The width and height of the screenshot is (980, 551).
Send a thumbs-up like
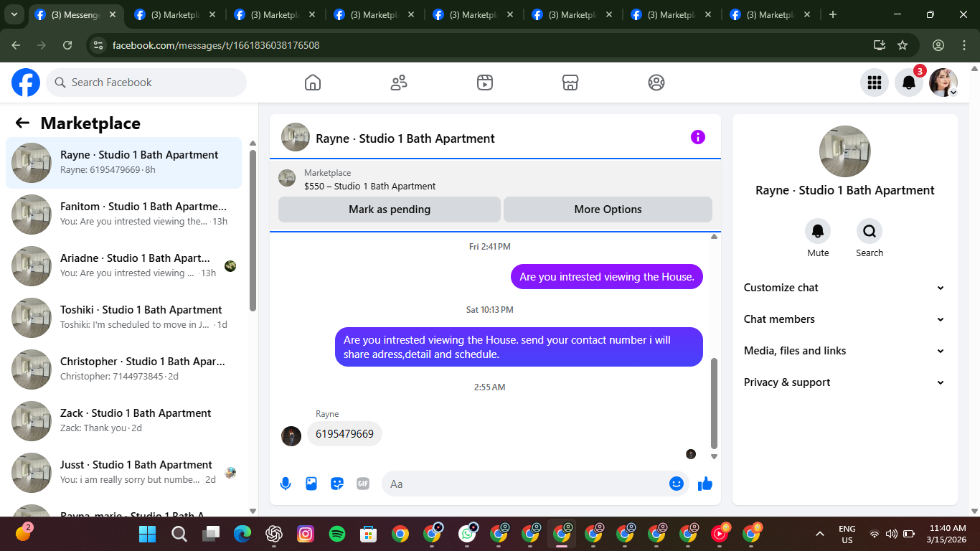coord(705,484)
